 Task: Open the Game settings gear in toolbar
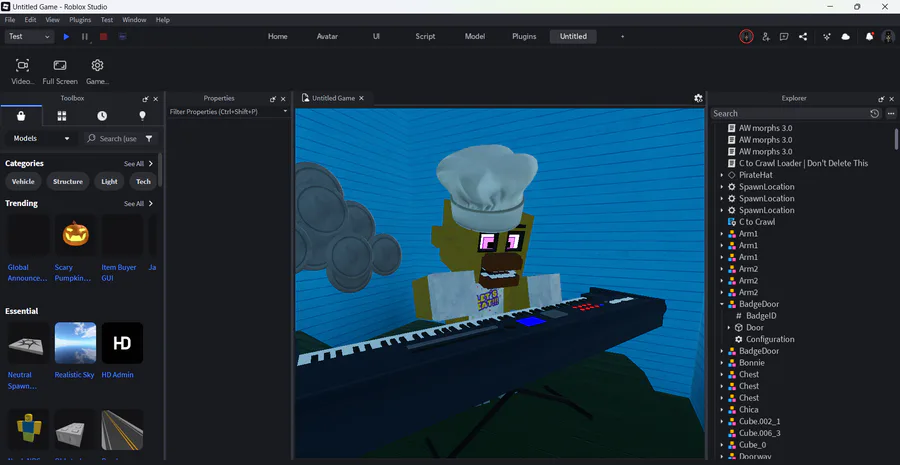(98, 71)
